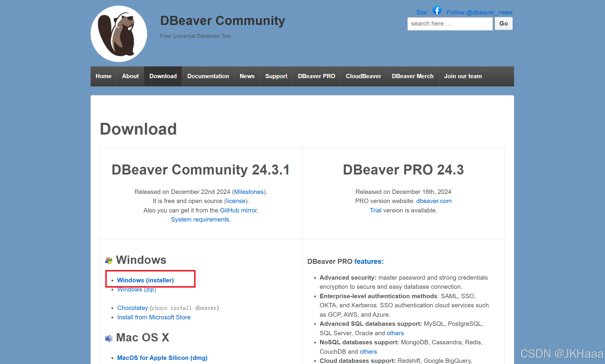This screenshot has height=364, width=605.
Task: Click the Free Universal Database Tool tagline
Action: pyautogui.click(x=196, y=36)
